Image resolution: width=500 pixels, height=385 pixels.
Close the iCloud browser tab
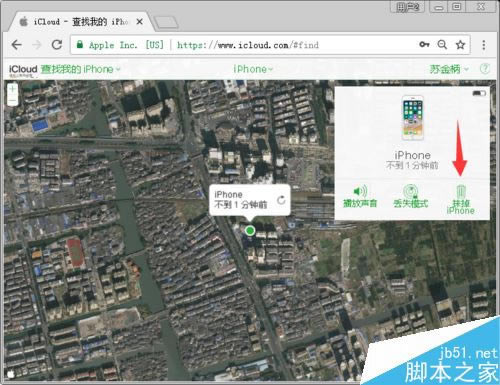(140, 22)
